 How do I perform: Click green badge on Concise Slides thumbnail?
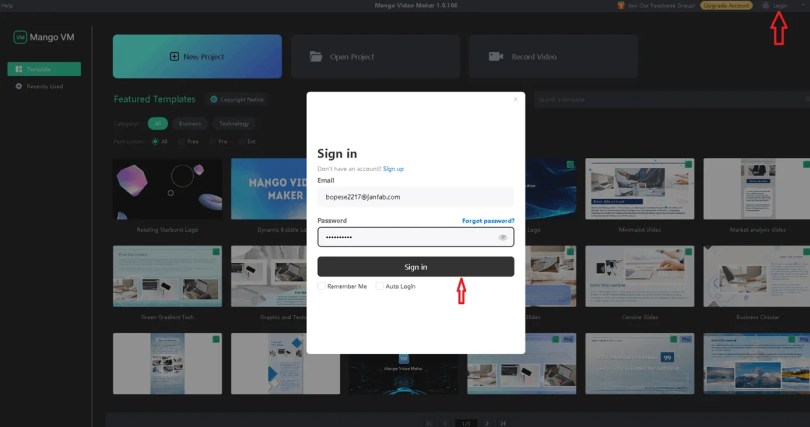(x=688, y=251)
